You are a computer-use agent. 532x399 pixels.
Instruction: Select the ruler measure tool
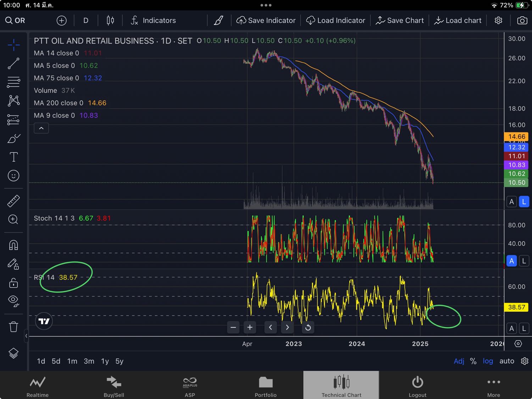tap(13, 201)
